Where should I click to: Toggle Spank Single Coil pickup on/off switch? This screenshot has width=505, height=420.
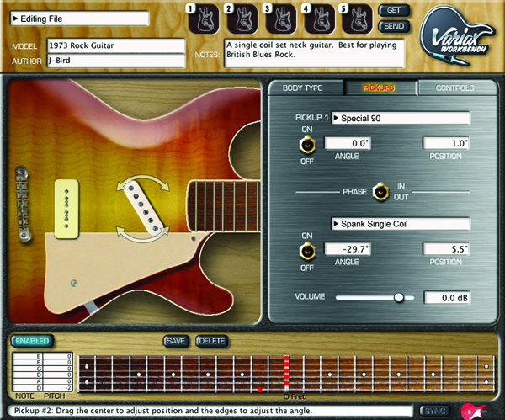[x=307, y=251]
